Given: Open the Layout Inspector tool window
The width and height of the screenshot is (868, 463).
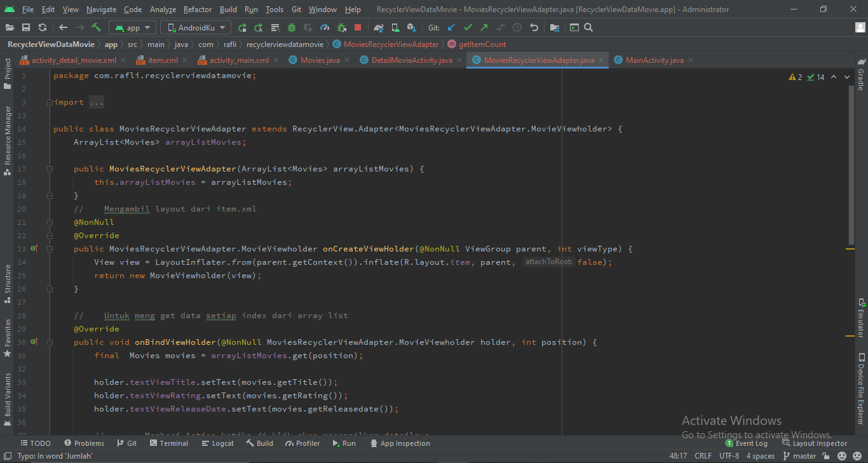Looking at the screenshot, I should pos(815,443).
